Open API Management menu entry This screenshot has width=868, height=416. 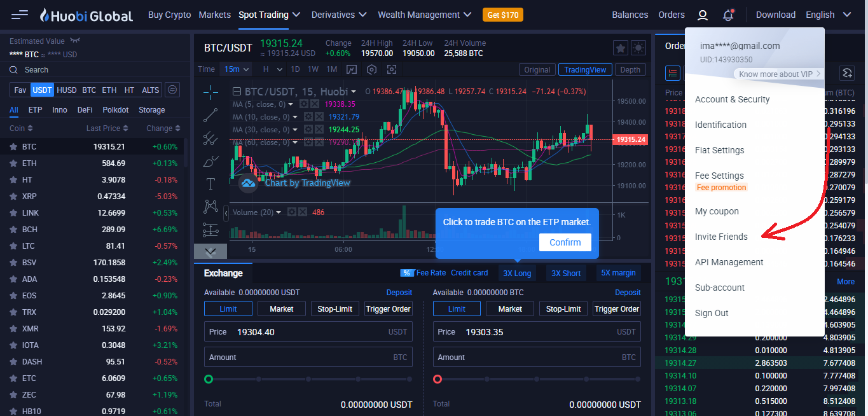[x=729, y=262]
